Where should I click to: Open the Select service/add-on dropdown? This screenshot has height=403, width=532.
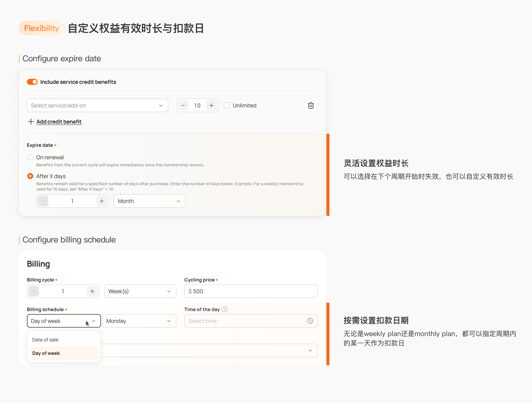click(98, 105)
